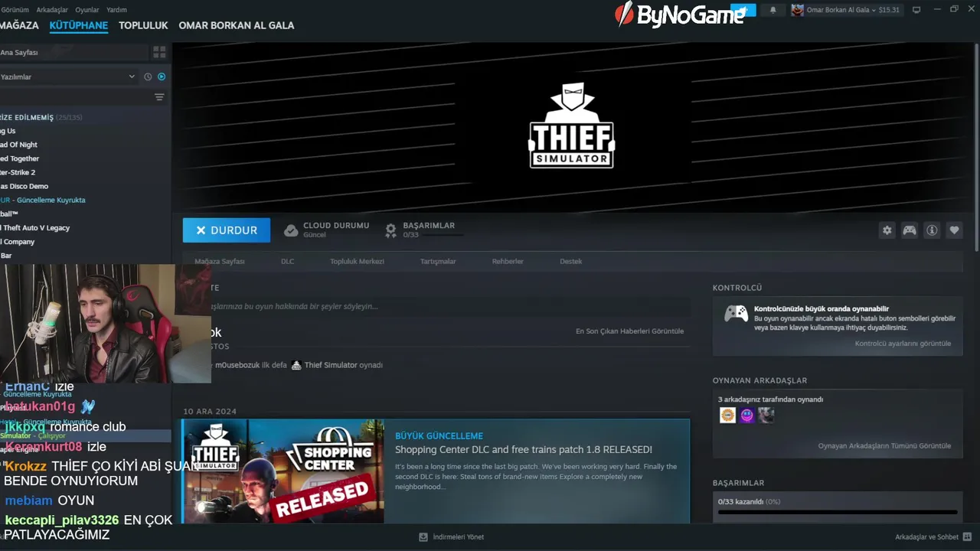The height and width of the screenshot is (551, 980).
Task: Click the cloud status icon
Action: (x=291, y=230)
